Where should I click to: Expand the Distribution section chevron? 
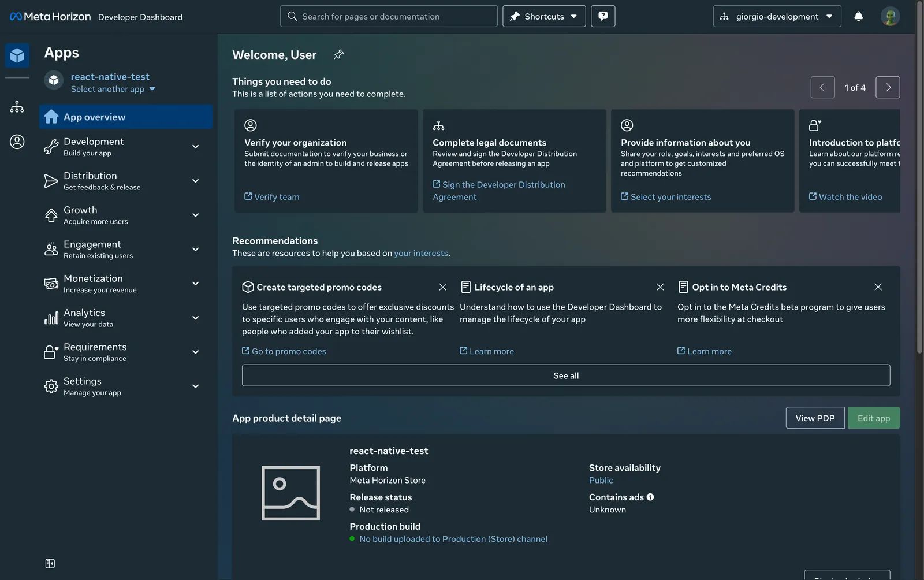[196, 181]
